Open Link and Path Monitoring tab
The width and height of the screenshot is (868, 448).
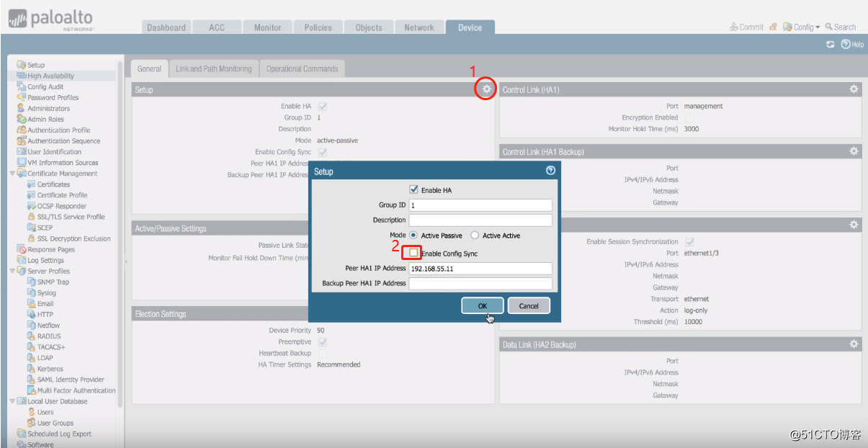(214, 69)
